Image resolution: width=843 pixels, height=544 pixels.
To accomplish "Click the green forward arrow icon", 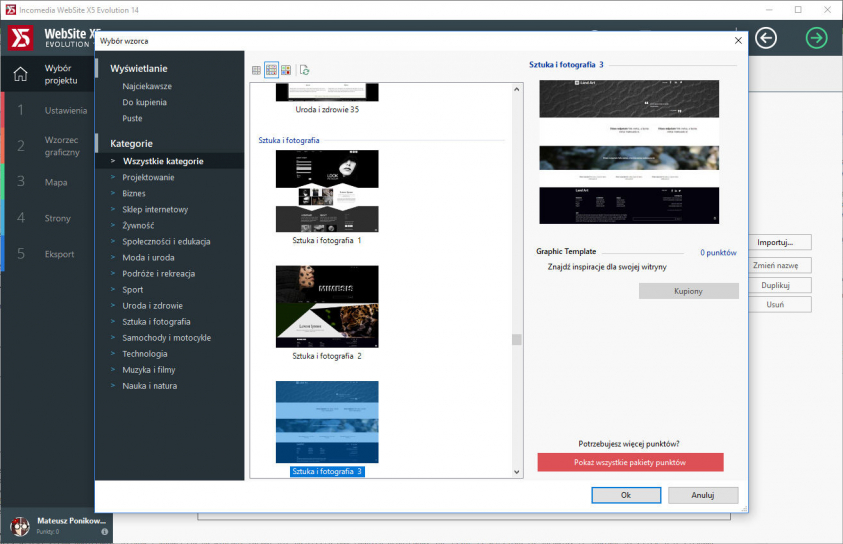I will point(817,38).
